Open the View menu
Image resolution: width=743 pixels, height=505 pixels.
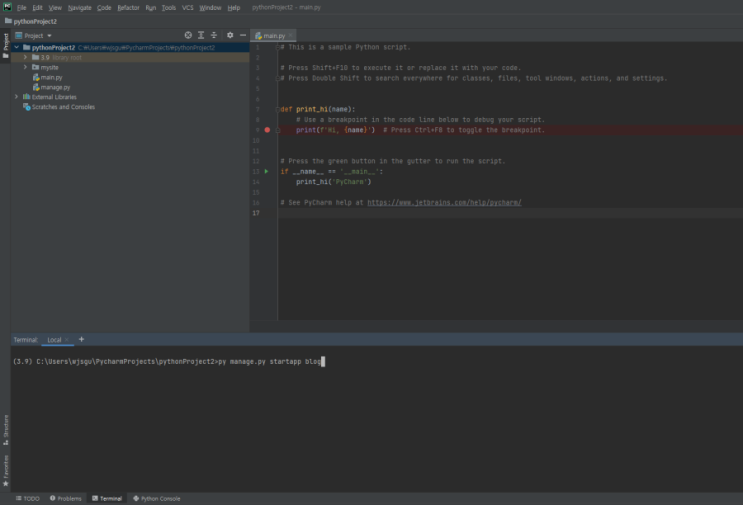click(55, 8)
